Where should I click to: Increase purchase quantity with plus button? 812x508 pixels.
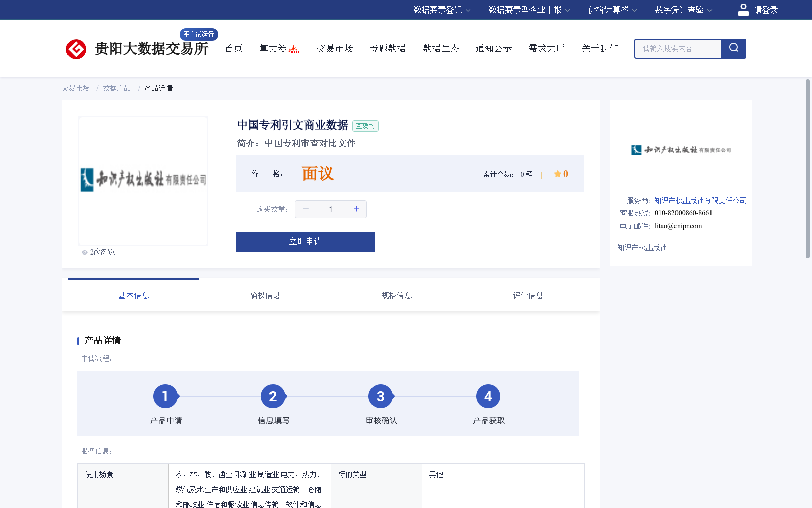point(356,209)
